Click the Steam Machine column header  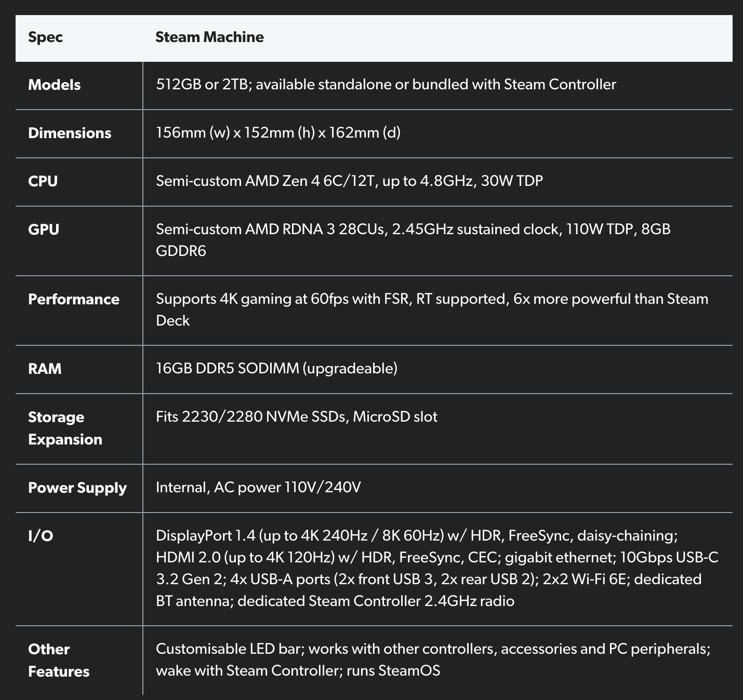click(x=209, y=37)
